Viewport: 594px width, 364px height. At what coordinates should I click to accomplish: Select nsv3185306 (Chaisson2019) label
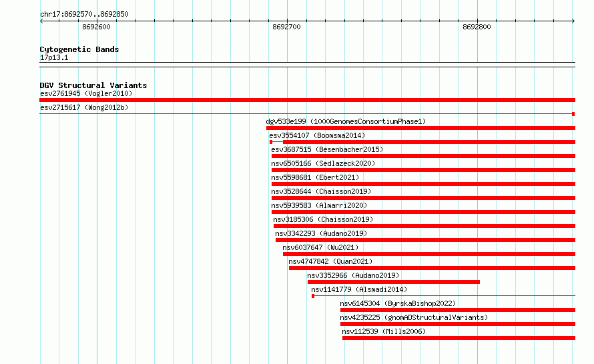click(323, 219)
